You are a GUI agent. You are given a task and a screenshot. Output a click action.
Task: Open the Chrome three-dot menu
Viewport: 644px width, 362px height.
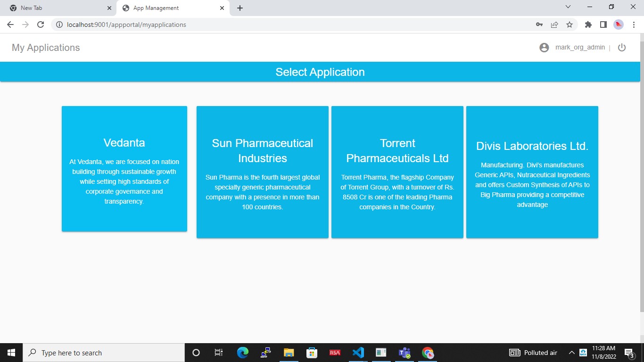(x=633, y=25)
